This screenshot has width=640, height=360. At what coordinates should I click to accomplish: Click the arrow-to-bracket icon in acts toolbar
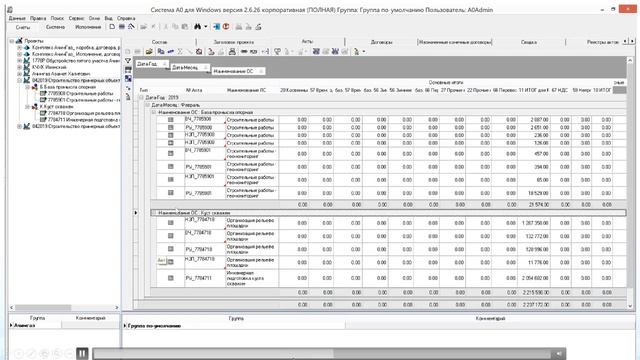pos(265,51)
